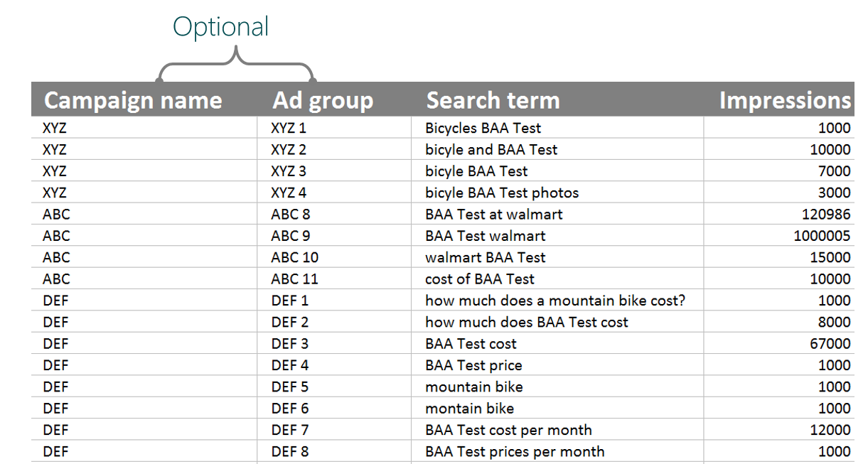Viewport: 868px width, 464px height.
Task: Click the 67000 impressions value
Action: pos(830,344)
